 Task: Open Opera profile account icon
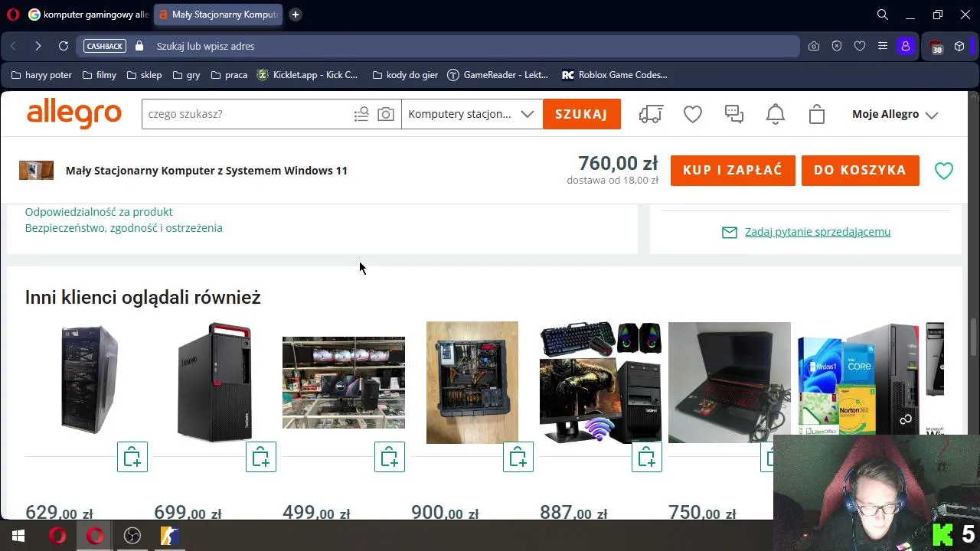[x=906, y=46]
